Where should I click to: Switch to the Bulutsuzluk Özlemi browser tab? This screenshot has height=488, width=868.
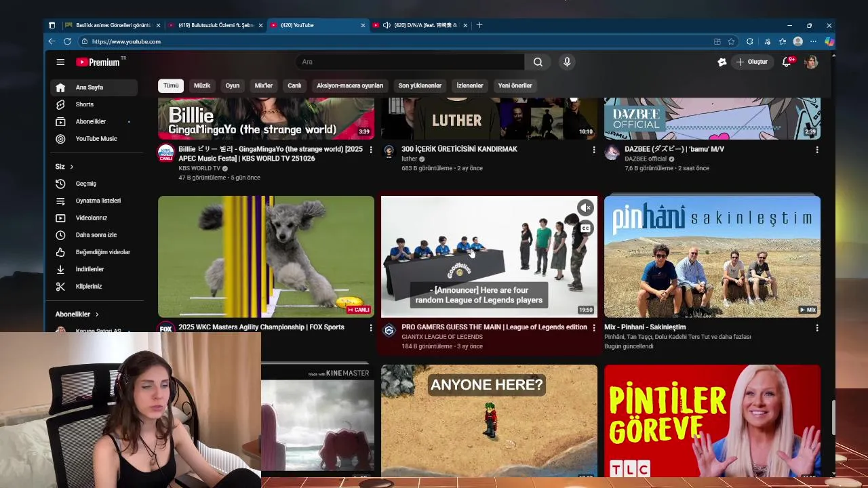coord(216,25)
